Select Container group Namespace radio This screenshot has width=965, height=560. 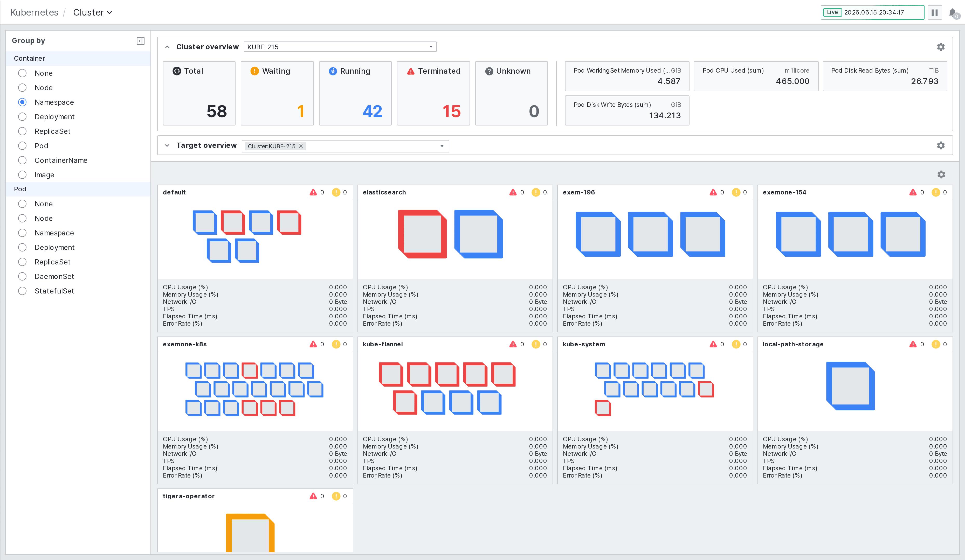point(22,102)
